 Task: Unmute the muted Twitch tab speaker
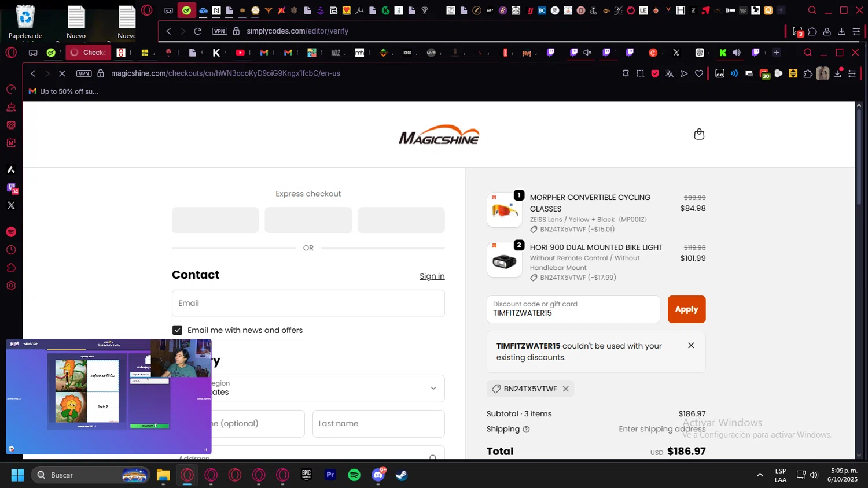click(x=587, y=53)
